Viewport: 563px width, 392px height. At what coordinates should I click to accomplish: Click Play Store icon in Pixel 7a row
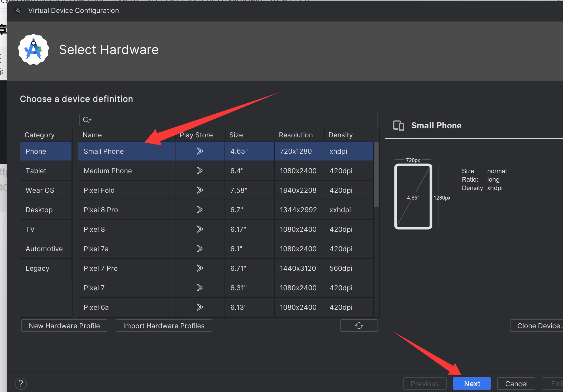(x=200, y=249)
